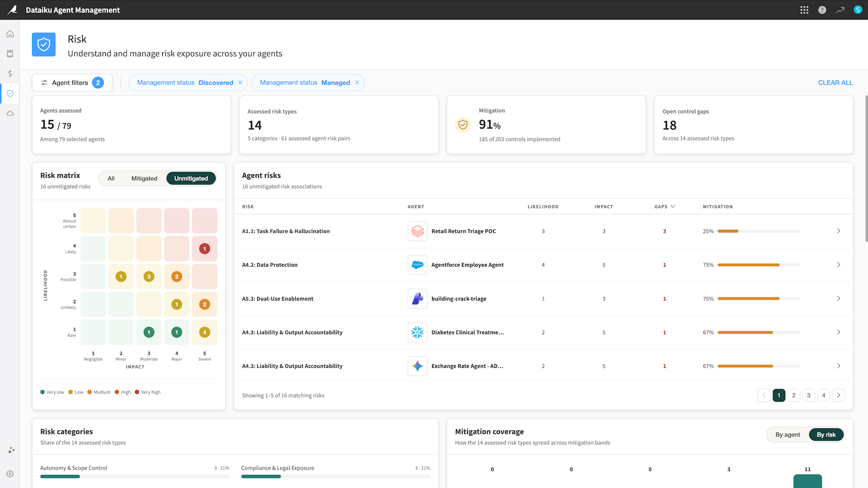Click Agentforce Employee Agent 75% mitigation bar

(759, 265)
